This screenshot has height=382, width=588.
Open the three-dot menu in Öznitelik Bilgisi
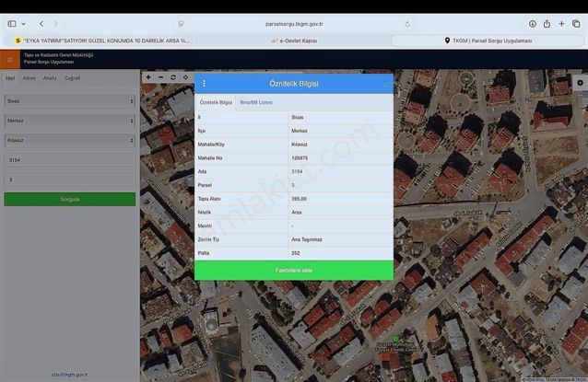pyautogui.click(x=205, y=84)
